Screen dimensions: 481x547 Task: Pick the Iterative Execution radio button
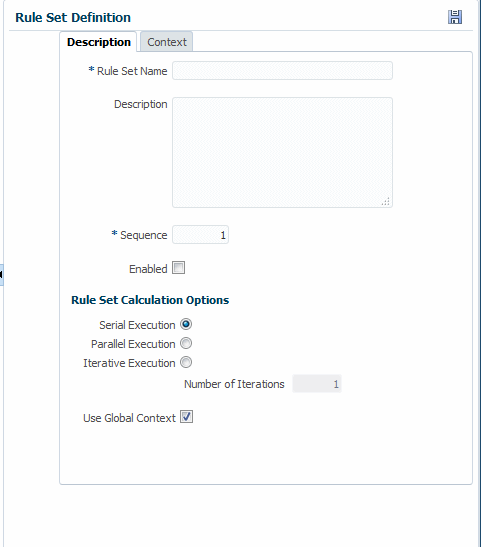(x=186, y=362)
